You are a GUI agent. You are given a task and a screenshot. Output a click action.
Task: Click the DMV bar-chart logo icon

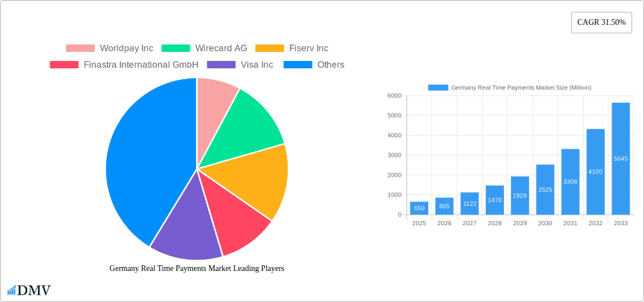pos(11,290)
